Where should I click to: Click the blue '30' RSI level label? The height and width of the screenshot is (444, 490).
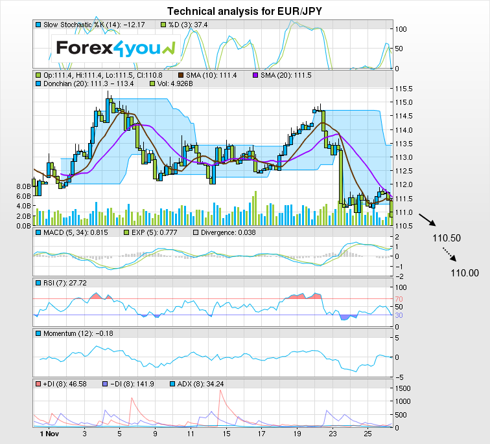click(x=399, y=315)
